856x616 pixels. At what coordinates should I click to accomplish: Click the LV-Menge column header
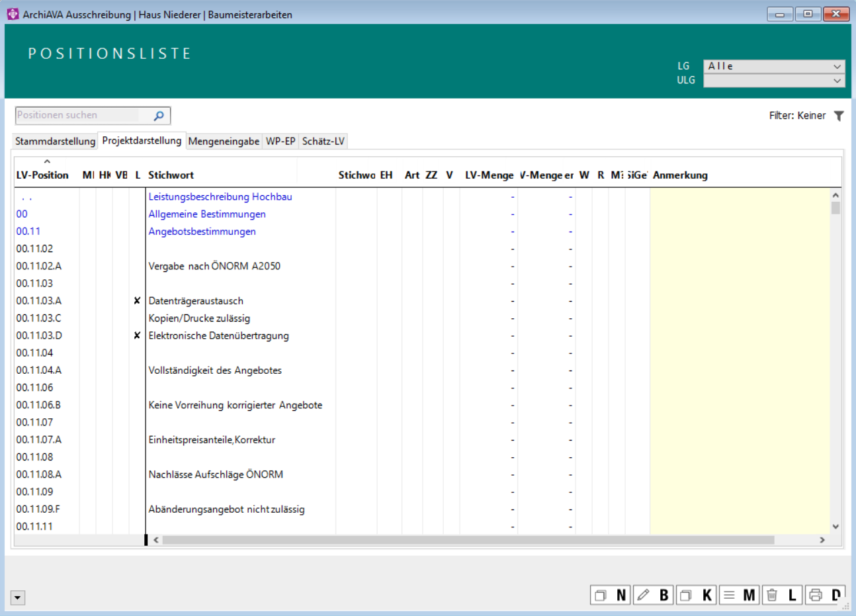(x=490, y=175)
